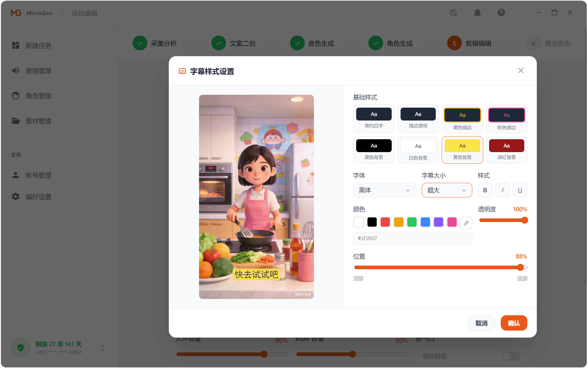This screenshot has height=368, width=588.
Task: Enable italic subtitle styling
Action: 502,190
